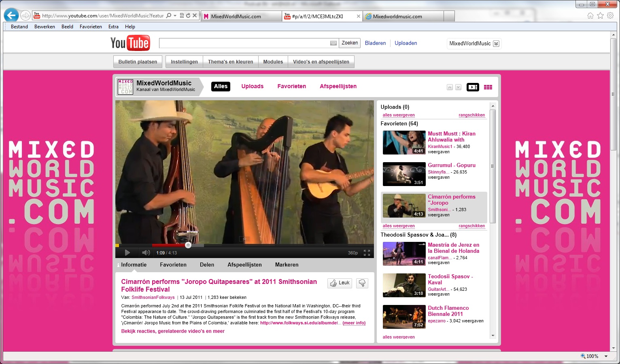This screenshot has height=364, width=620.
Task: Open the Favorieten browser menu
Action: [91, 27]
